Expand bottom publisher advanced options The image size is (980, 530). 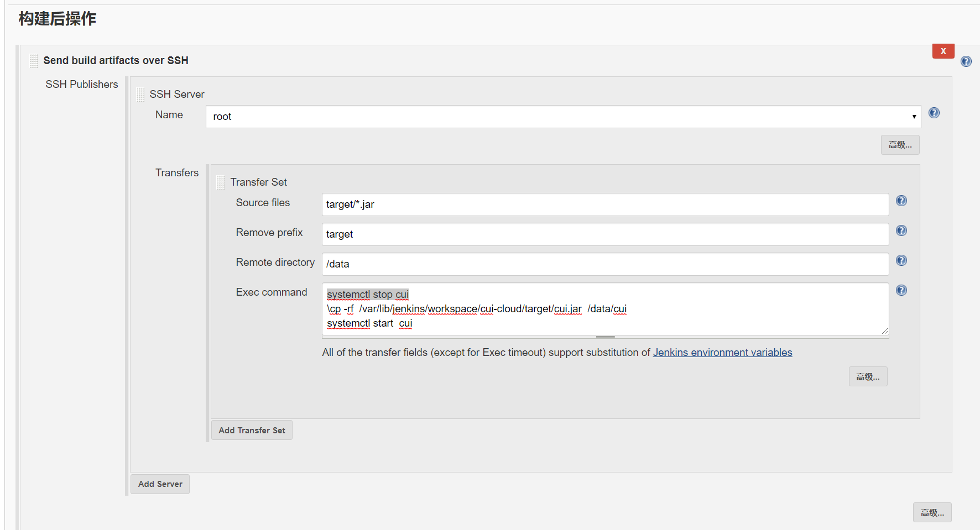(x=932, y=513)
